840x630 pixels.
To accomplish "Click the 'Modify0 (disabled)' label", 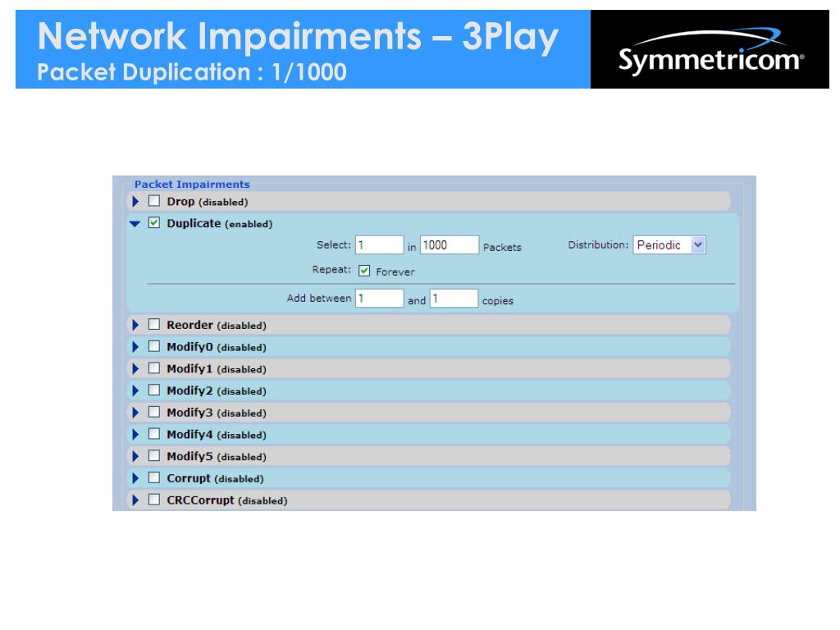I will tap(217, 347).
